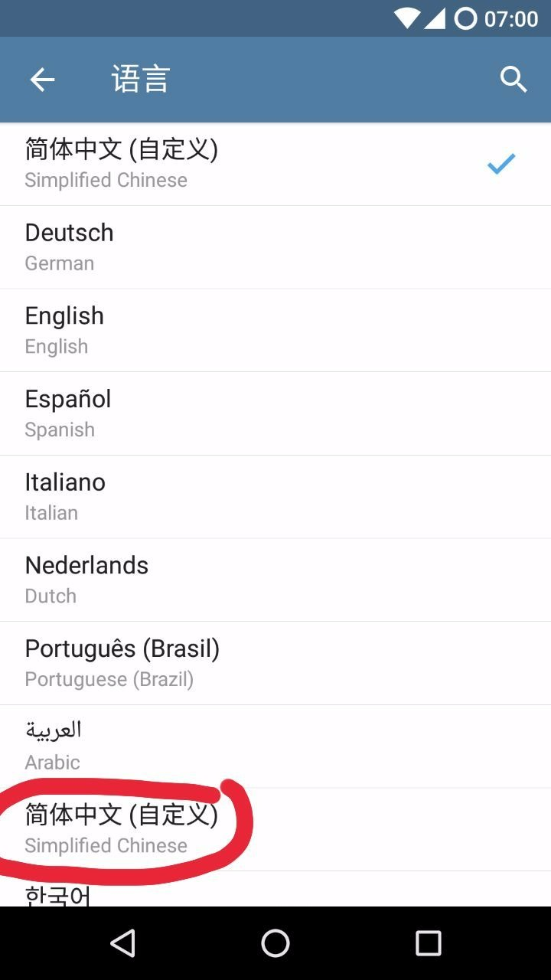551x980 pixels.
Task: Tap the battery indicator in the status bar
Action: (x=465, y=18)
